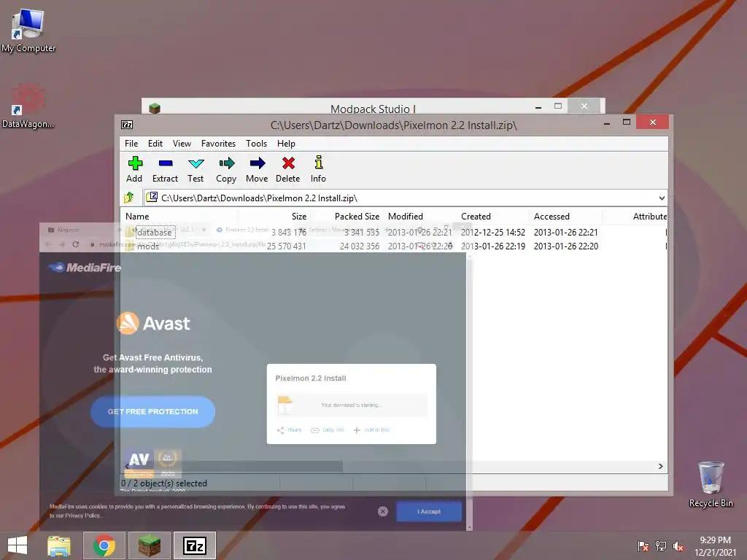
Task: Open the taskbar clock showing 9:29 PM
Action: point(715,546)
